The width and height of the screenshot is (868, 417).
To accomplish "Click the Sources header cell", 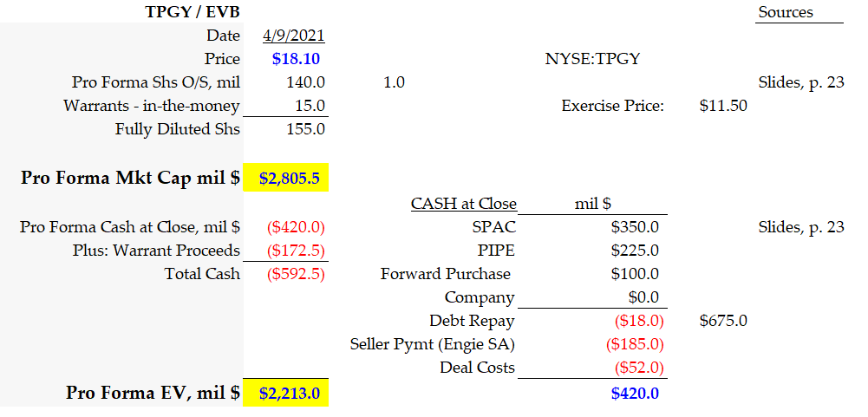I will 786,12.
